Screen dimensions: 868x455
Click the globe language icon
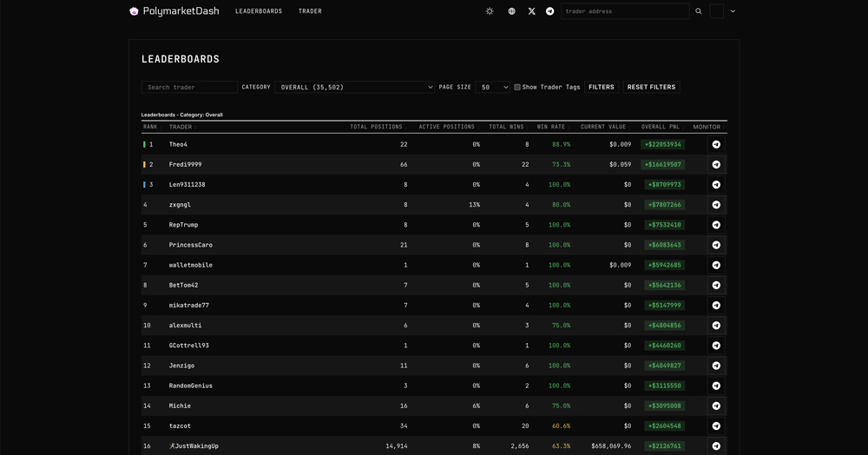511,11
